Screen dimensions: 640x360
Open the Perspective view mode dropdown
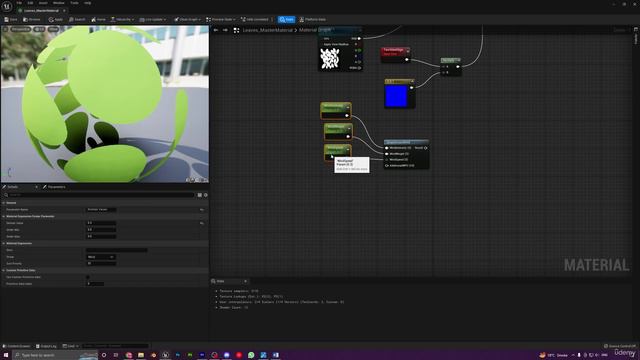(x=21, y=29)
